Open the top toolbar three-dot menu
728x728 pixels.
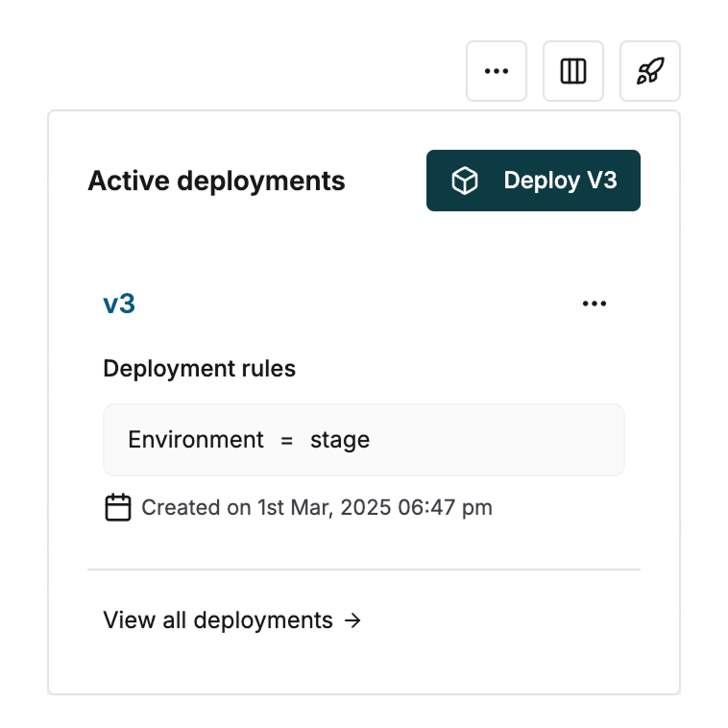[497, 71]
